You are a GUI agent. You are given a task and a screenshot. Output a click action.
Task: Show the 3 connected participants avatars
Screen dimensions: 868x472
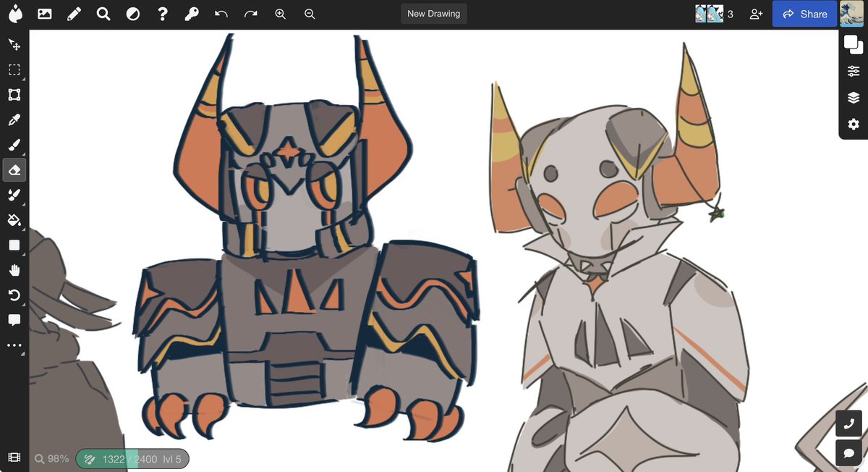[714, 14]
